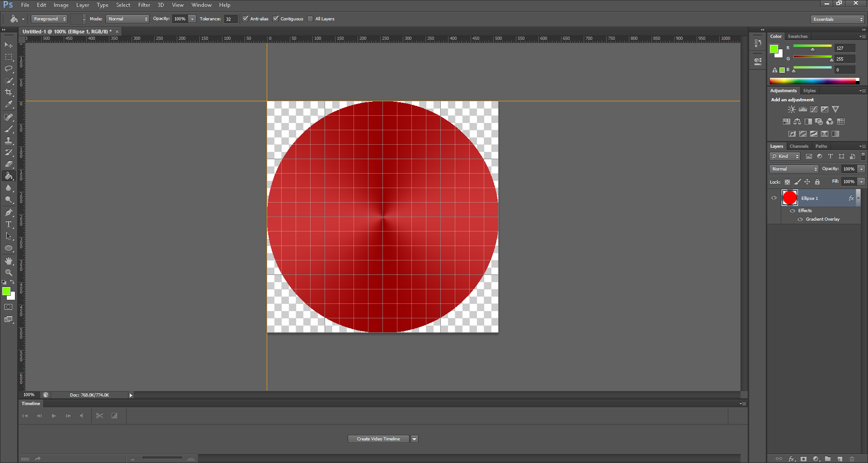Click the Brightness/Contrast adjustment icon
Viewport: 868px width, 463px height.
[x=791, y=109]
